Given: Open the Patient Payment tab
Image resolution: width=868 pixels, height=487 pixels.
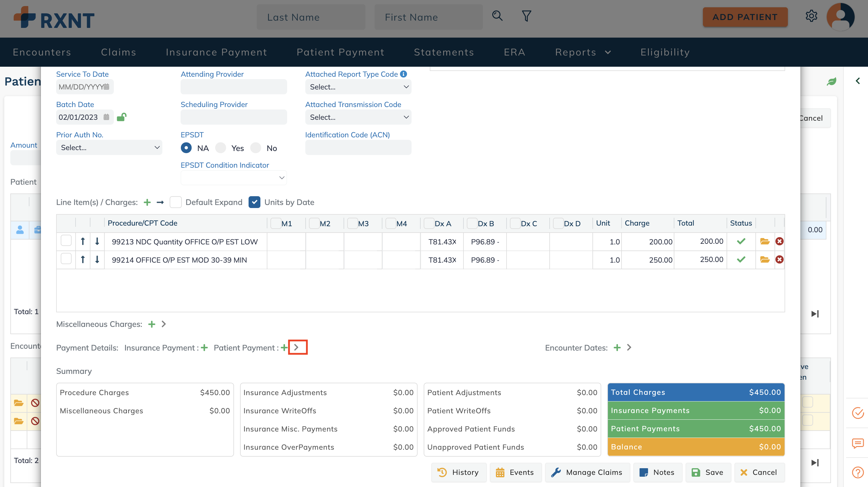Looking at the screenshot, I should pos(340,52).
